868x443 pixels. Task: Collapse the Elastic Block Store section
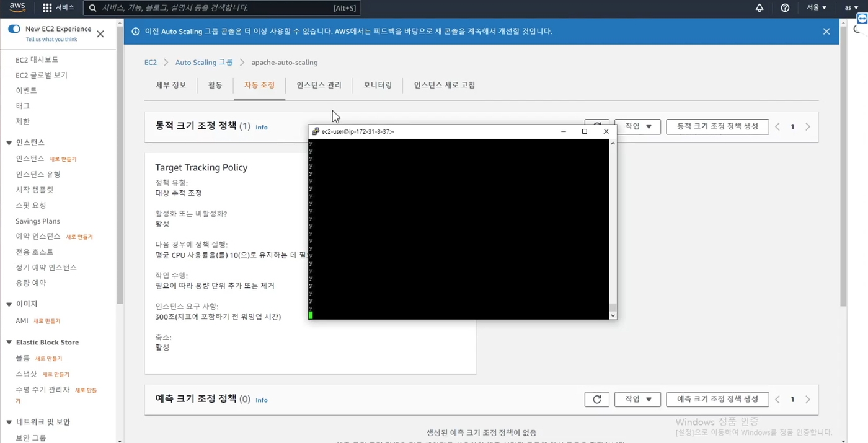coord(9,343)
